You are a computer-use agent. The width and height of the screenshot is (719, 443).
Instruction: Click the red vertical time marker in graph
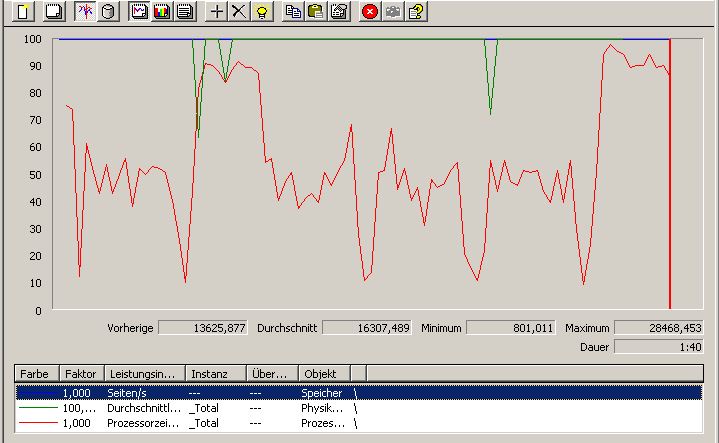point(670,174)
